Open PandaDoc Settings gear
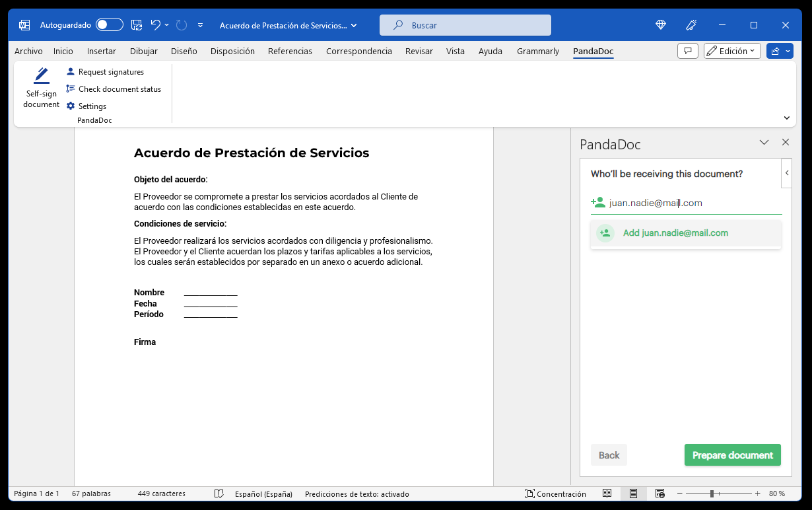Image resolution: width=812 pixels, height=510 pixels. [86, 106]
